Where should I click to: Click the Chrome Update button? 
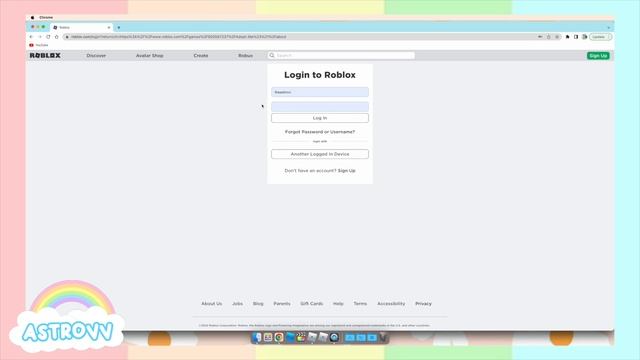pyautogui.click(x=600, y=37)
